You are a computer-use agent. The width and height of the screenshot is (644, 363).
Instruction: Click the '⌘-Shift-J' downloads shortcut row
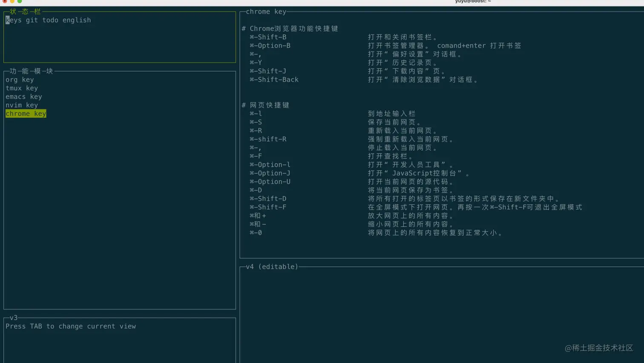click(348, 71)
